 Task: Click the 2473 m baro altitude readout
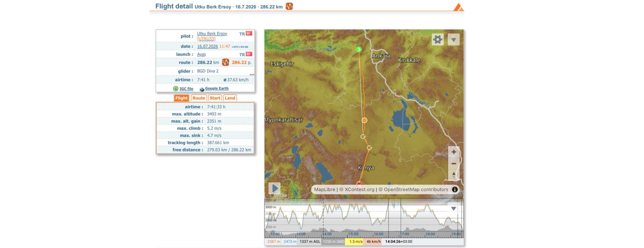point(290,242)
